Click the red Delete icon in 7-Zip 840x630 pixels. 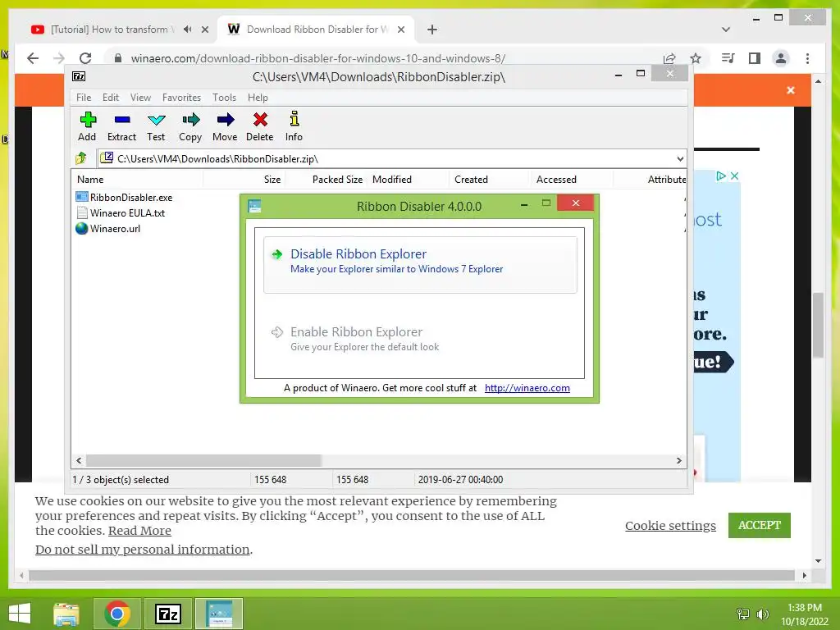(260, 126)
